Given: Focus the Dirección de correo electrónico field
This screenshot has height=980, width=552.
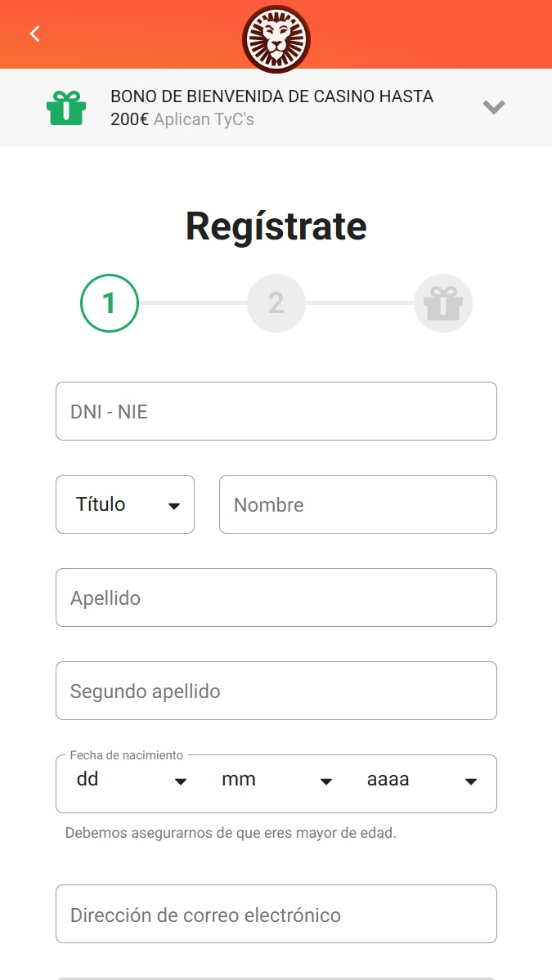Looking at the screenshot, I should (x=276, y=914).
